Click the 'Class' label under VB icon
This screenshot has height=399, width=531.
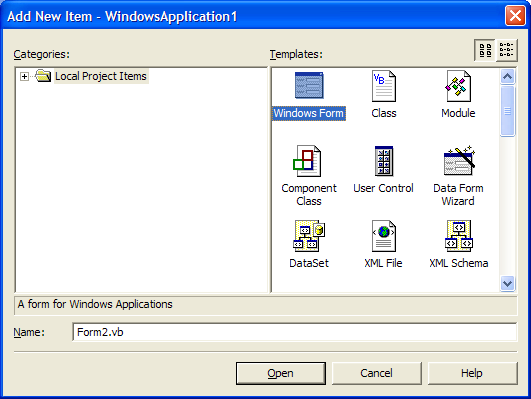click(x=384, y=113)
